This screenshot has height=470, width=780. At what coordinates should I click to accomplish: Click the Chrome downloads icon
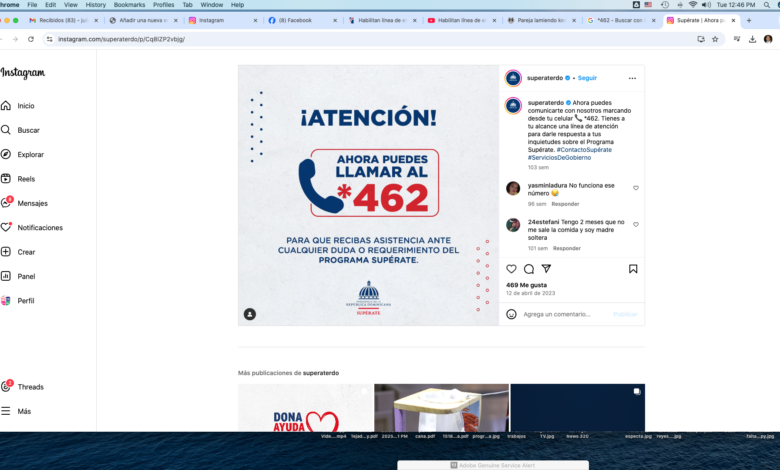pyautogui.click(x=752, y=39)
